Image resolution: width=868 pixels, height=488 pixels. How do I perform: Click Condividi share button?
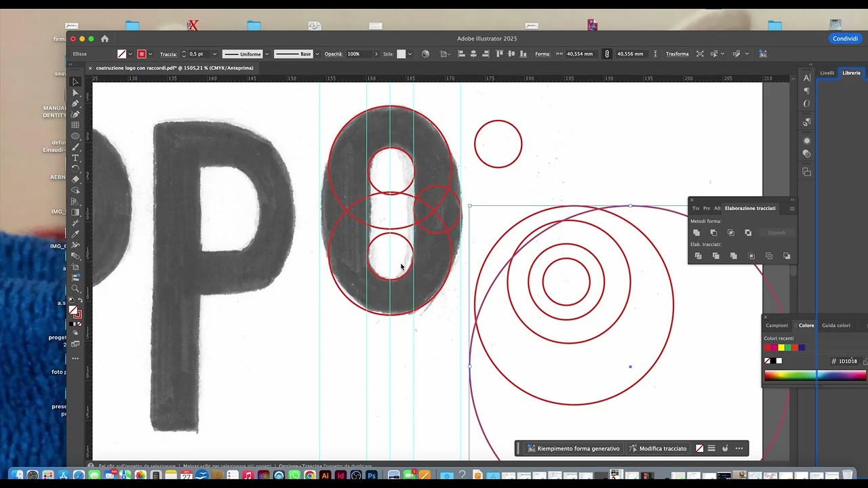click(x=845, y=39)
